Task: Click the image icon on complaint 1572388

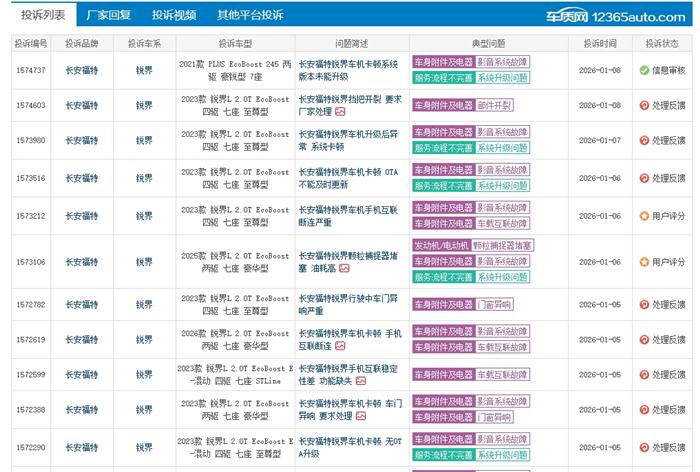Action: [360, 416]
